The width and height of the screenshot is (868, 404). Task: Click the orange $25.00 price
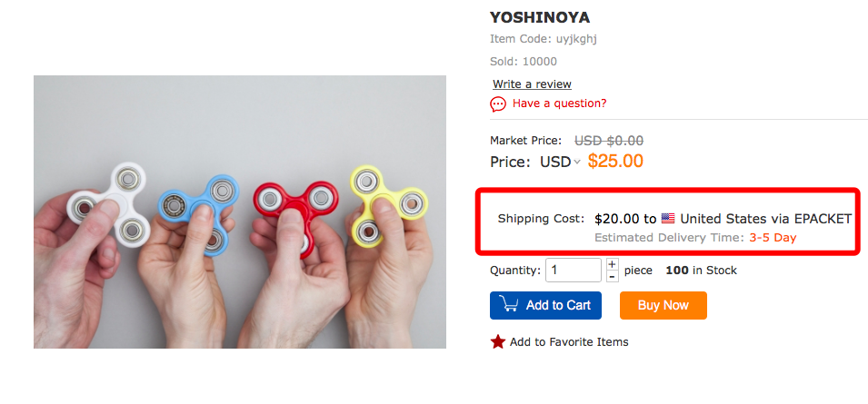[x=615, y=162]
